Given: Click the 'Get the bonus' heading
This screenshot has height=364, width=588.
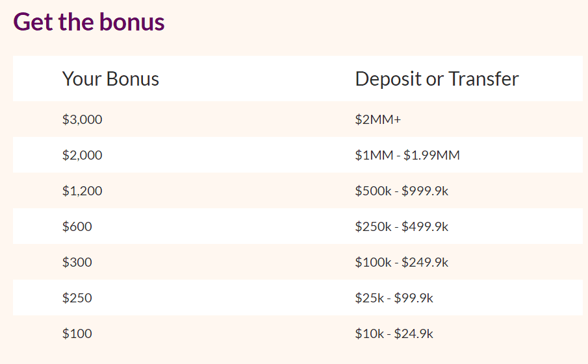Looking at the screenshot, I should point(89,21).
